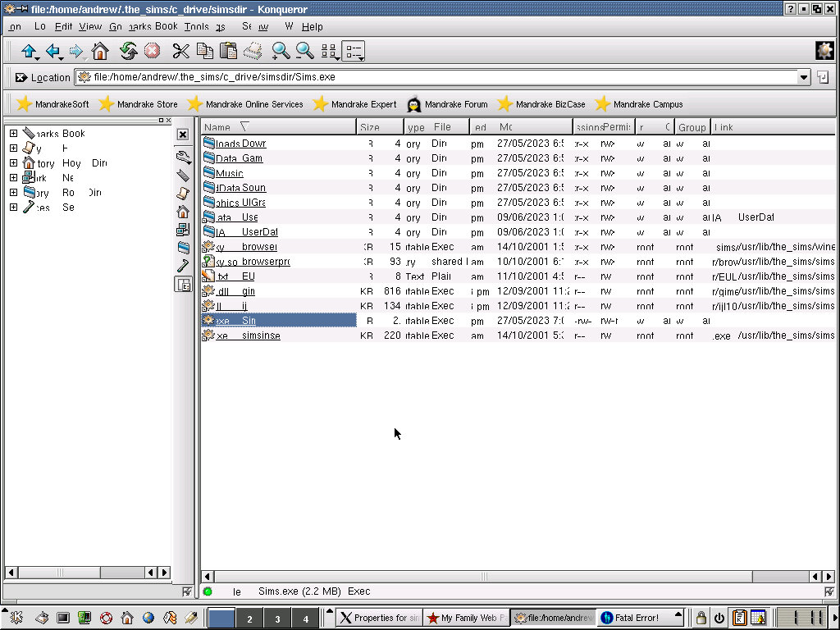The width and height of the screenshot is (840, 630).
Task: Expand the Home Directory tree node
Action: point(13,163)
